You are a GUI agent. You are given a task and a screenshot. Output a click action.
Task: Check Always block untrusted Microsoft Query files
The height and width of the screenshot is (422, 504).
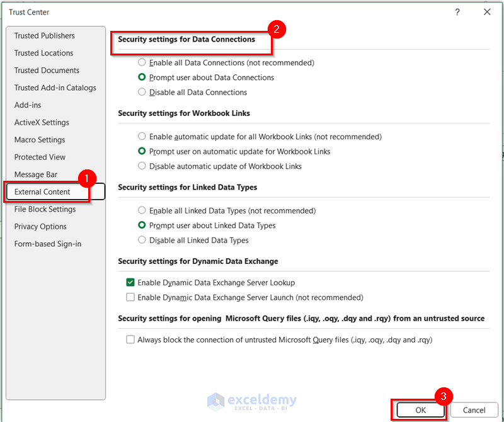click(x=130, y=339)
